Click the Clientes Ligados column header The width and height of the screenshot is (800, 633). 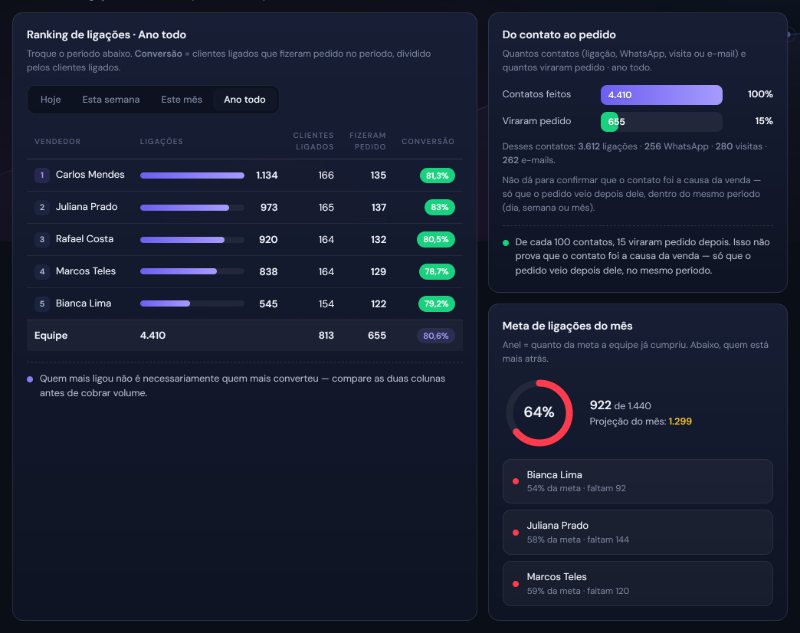[x=313, y=141]
